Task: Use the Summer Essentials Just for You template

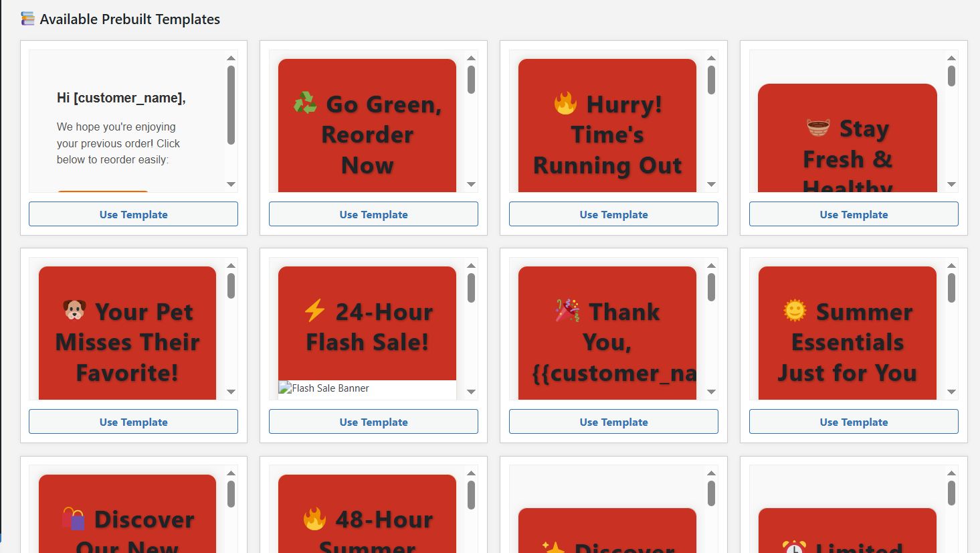Action: (x=854, y=422)
